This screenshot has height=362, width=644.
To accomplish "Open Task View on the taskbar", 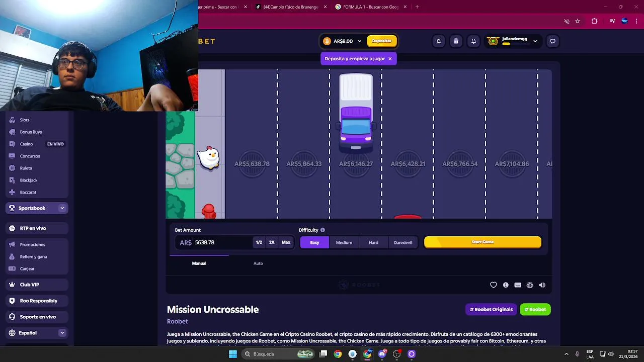I will click(324, 354).
